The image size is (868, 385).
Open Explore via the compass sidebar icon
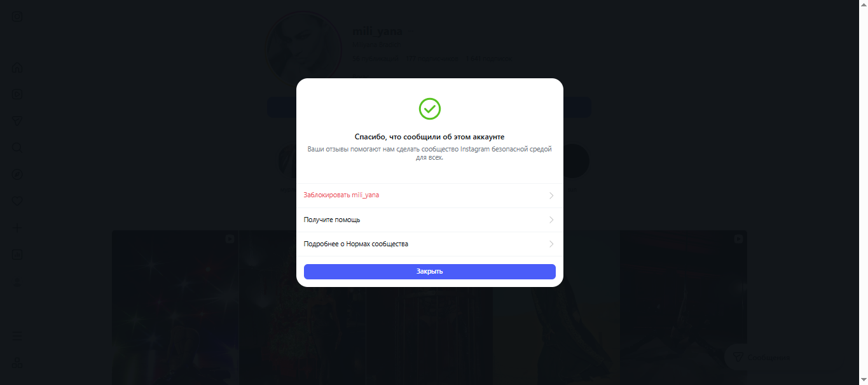click(18, 174)
